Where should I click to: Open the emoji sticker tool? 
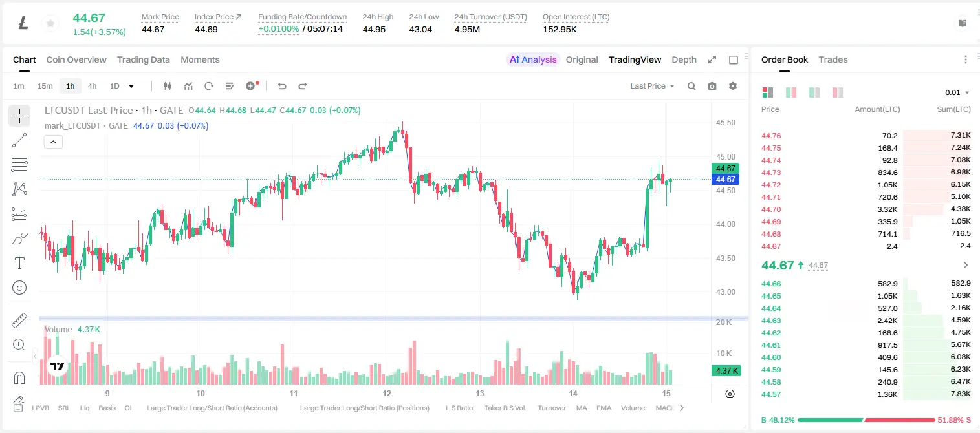(19, 288)
